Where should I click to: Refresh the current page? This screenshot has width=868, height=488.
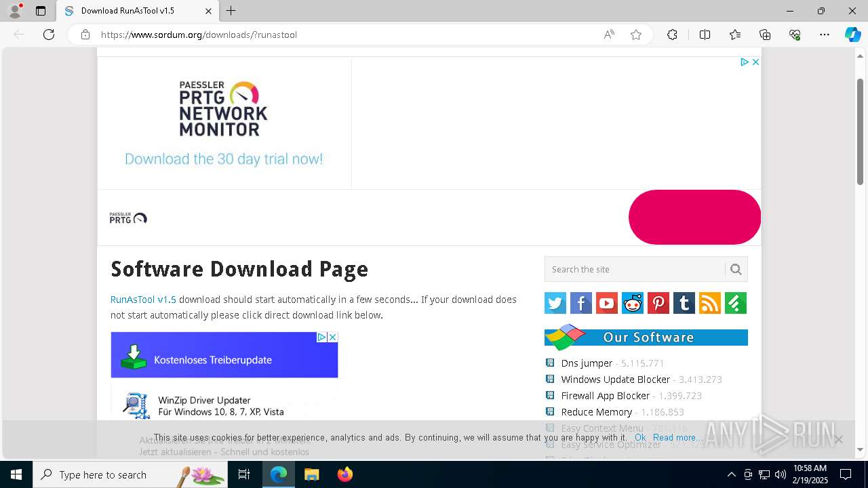(49, 35)
